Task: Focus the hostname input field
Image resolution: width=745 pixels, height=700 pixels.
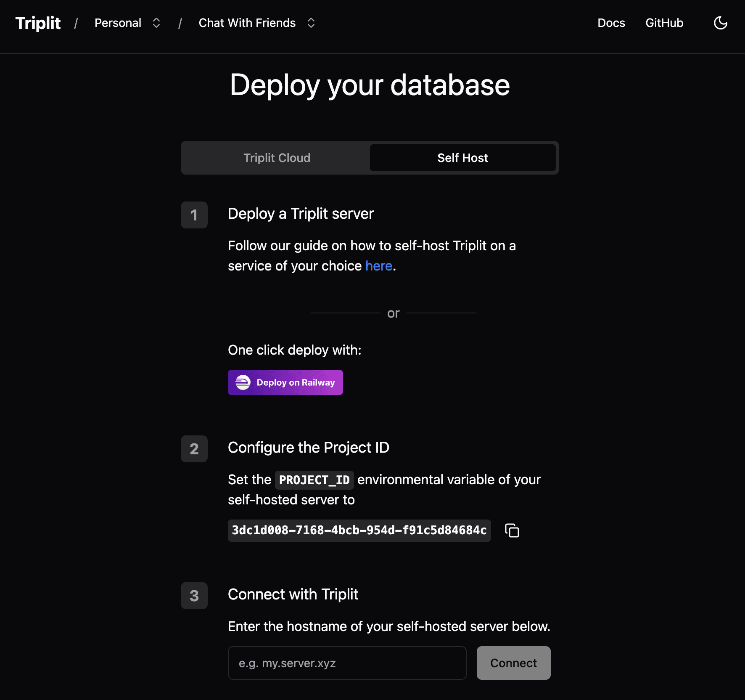Action: tap(347, 663)
